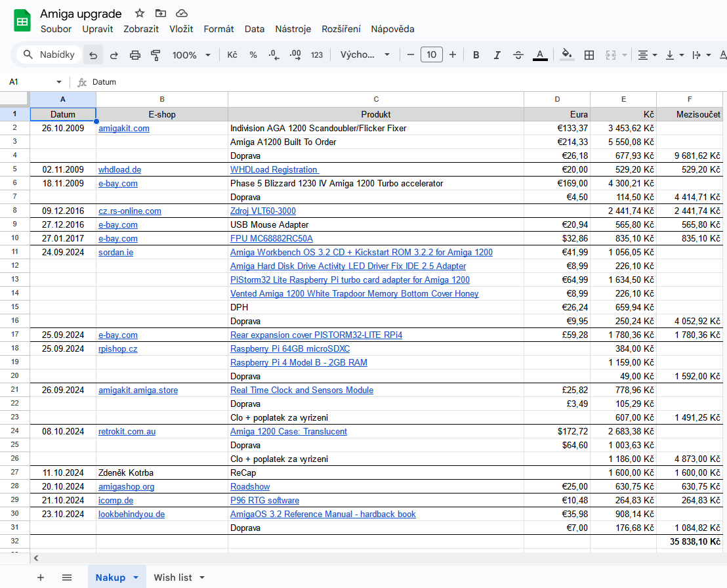Image resolution: width=727 pixels, height=588 pixels.
Task: Click the move to folder icon
Action: (x=161, y=13)
